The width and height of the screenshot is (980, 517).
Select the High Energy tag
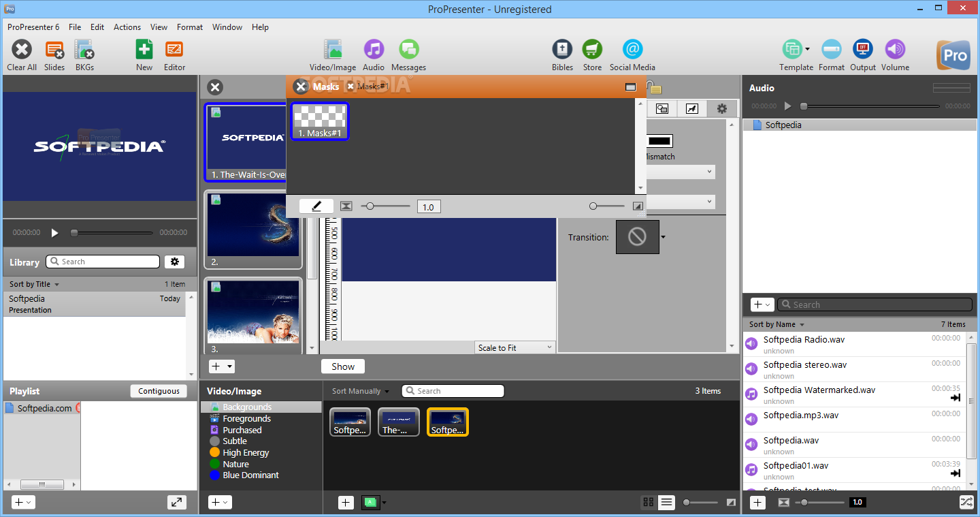(x=246, y=452)
